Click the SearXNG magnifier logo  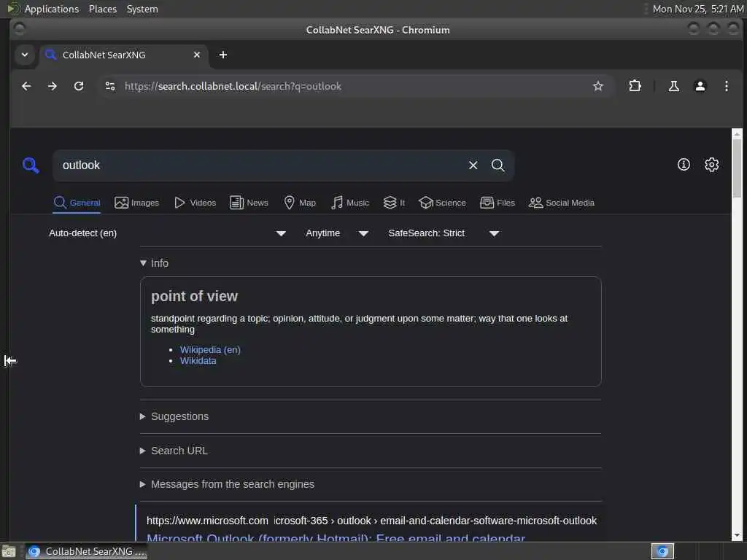31,166
